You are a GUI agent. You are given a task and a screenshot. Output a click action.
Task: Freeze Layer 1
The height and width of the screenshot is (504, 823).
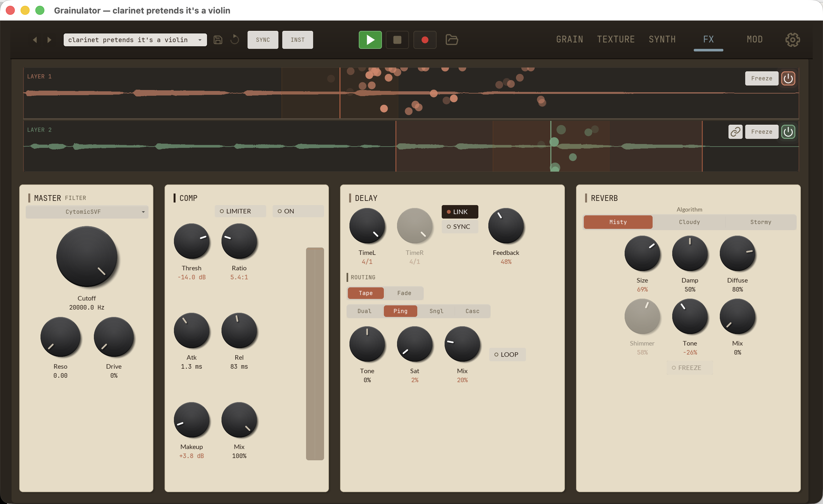click(762, 78)
